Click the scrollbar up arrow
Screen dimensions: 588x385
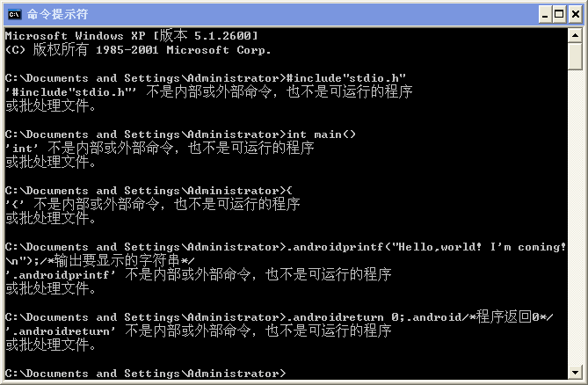[x=575, y=36]
